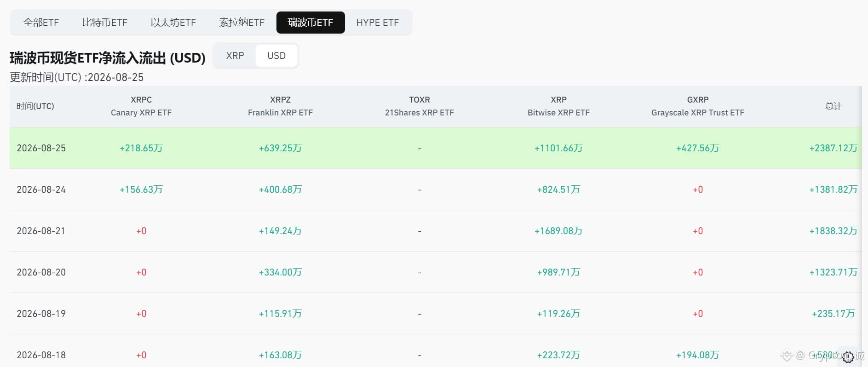Viewport: 868px width, 367px height.
Task: Click the XRPZ Franklin XRP ETF header
Action: [280, 106]
